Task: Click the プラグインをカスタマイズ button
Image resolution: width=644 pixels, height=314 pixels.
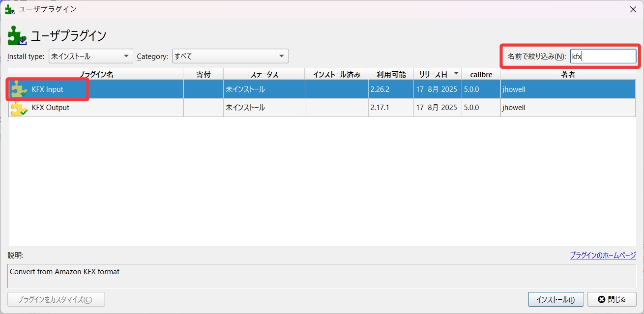Action: [56, 299]
